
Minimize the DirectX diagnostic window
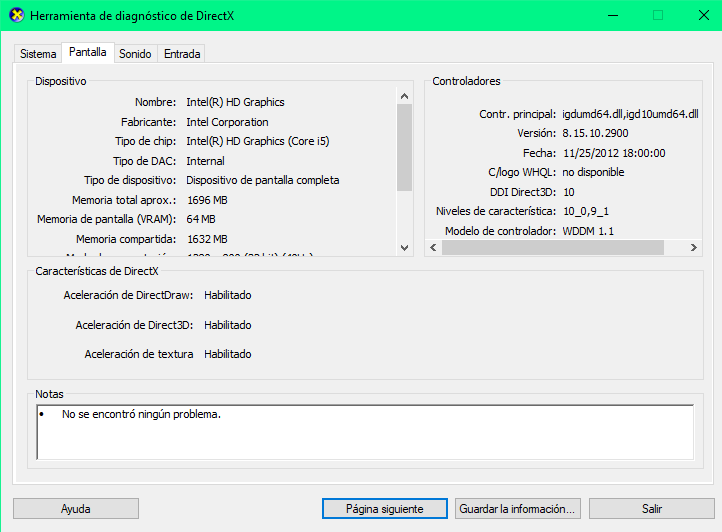click(x=613, y=15)
